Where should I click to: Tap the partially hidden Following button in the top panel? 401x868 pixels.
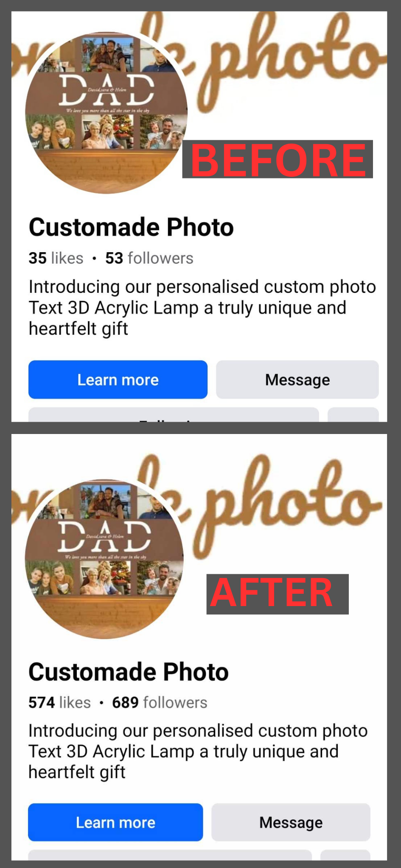coord(174,415)
